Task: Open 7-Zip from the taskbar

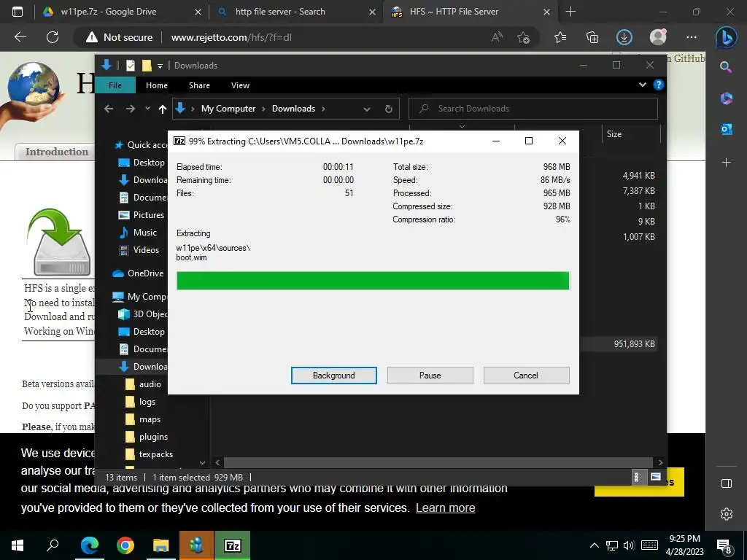Action: (233, 545)
